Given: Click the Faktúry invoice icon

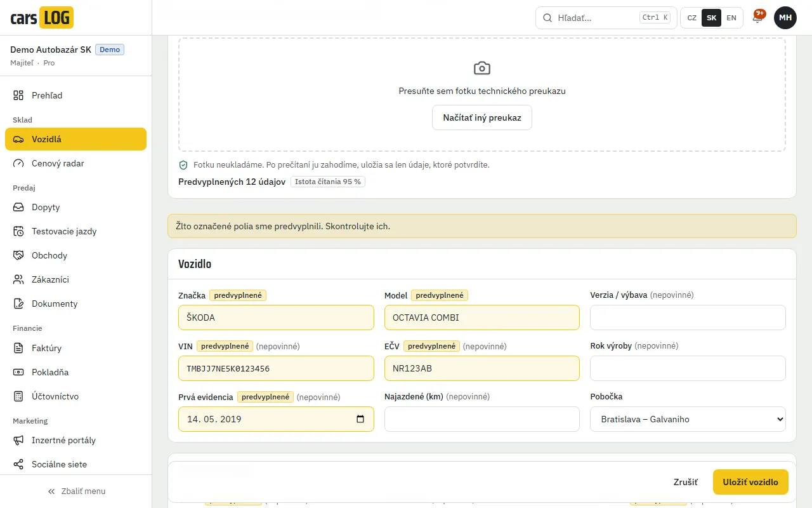Looking at the screenshot, I should [18, 348].
